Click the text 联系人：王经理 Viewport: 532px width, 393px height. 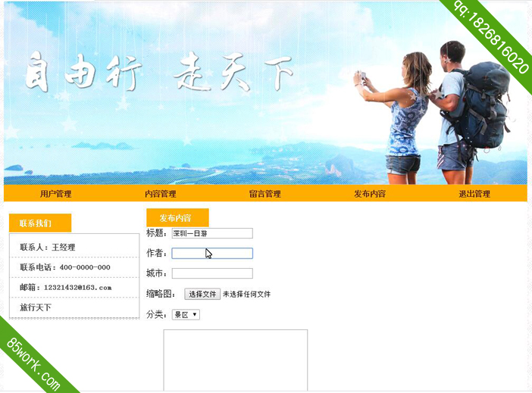(48, 247)
